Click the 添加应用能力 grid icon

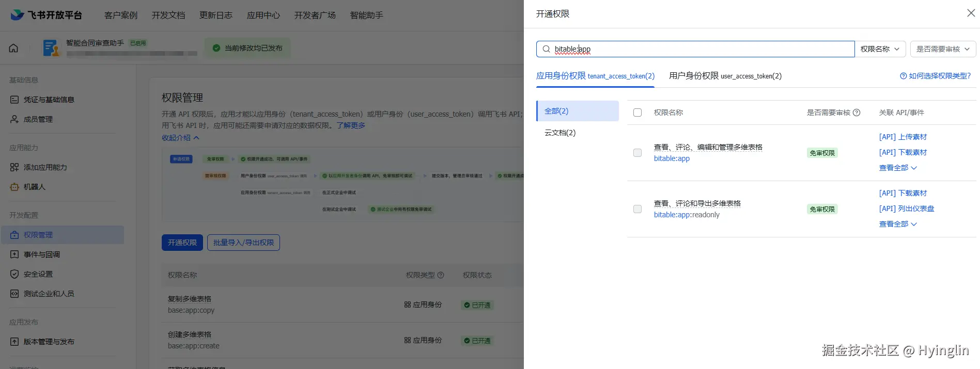point(14,167)
